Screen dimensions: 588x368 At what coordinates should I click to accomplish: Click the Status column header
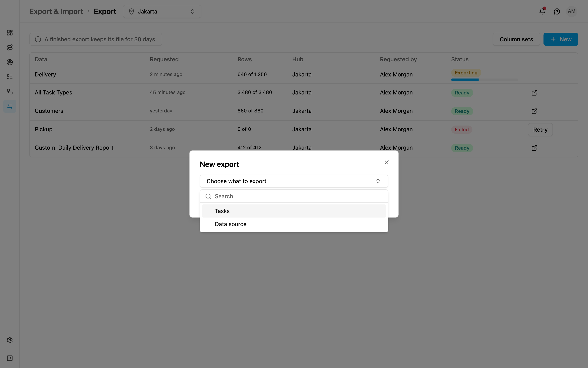click(x=460, y=59)
